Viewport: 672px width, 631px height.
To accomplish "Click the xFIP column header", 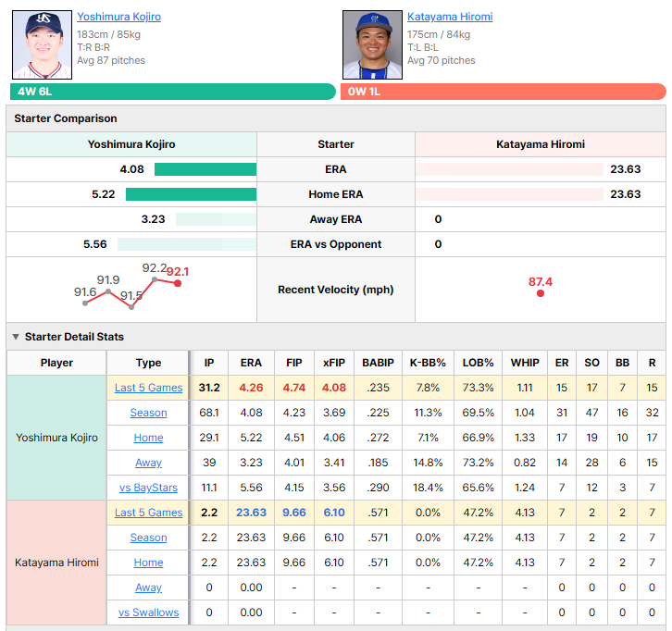I will [x=334, y=363].
